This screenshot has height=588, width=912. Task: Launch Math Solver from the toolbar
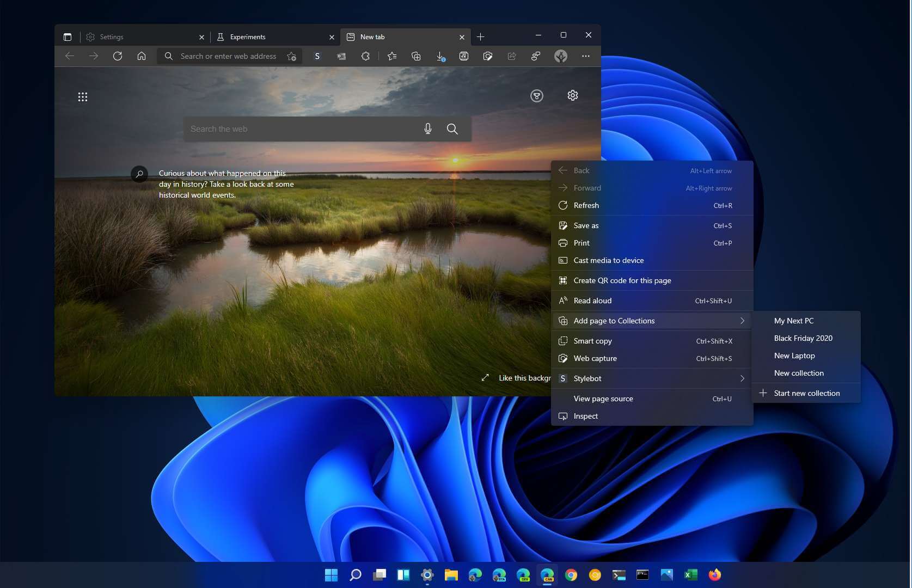pyautogui.click(x=464, y=56)
